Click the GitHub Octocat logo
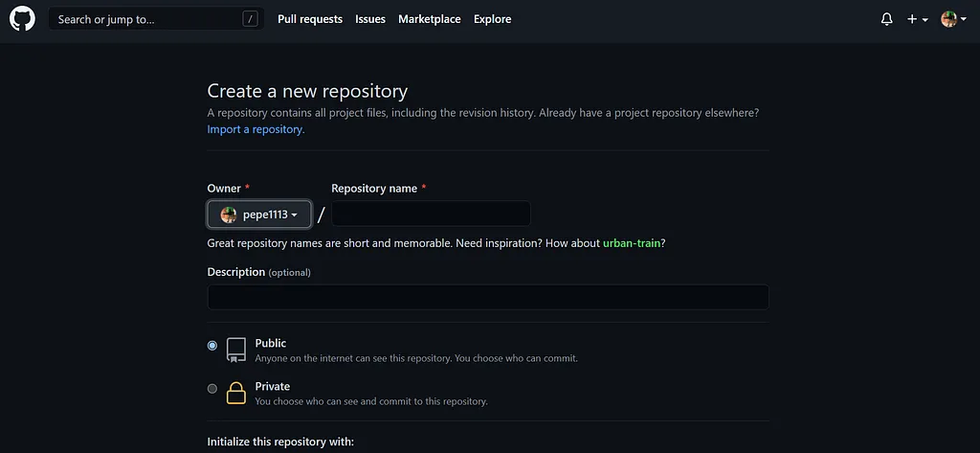 [x=23, y=19]
